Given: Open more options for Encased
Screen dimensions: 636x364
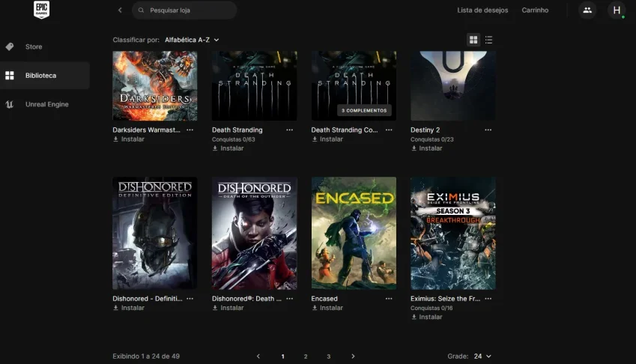Looking at the screenshot, I should tap(389, 299).
